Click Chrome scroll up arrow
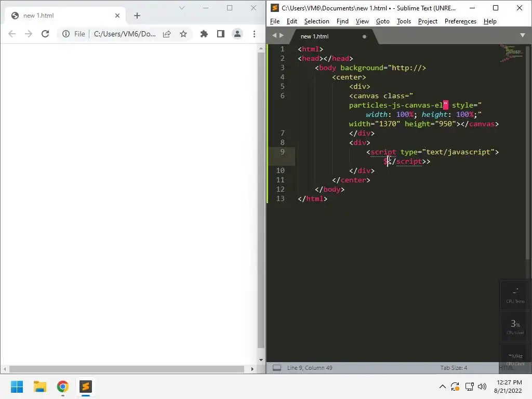This screenshot has width=532, height=399. 261,48
